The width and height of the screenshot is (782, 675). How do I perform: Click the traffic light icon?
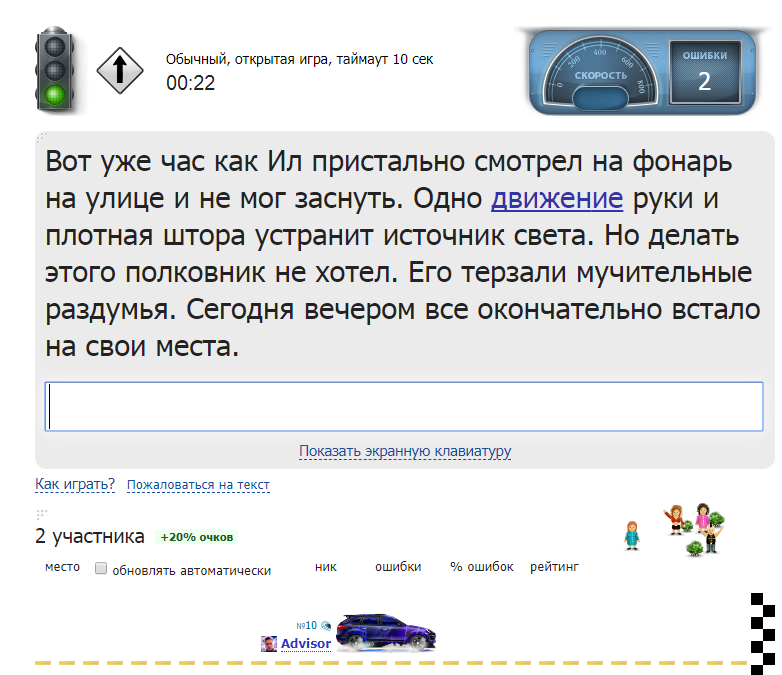pyautogui.click(x=55, y=68)
